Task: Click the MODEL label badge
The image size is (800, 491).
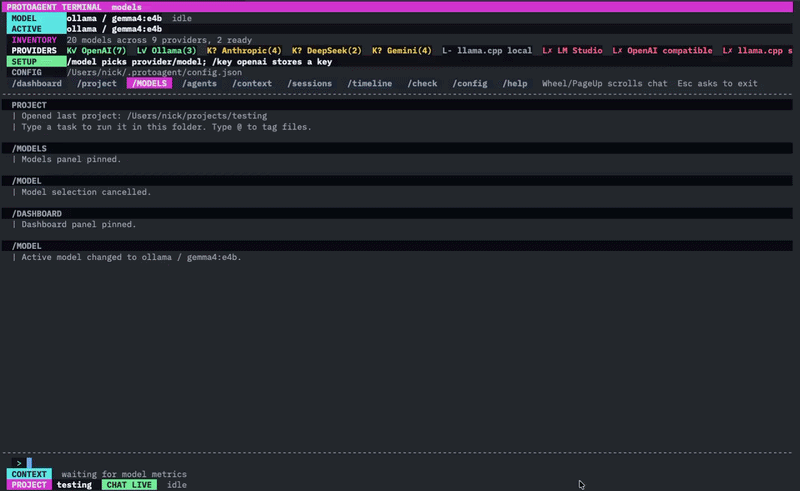Action: 36,18
